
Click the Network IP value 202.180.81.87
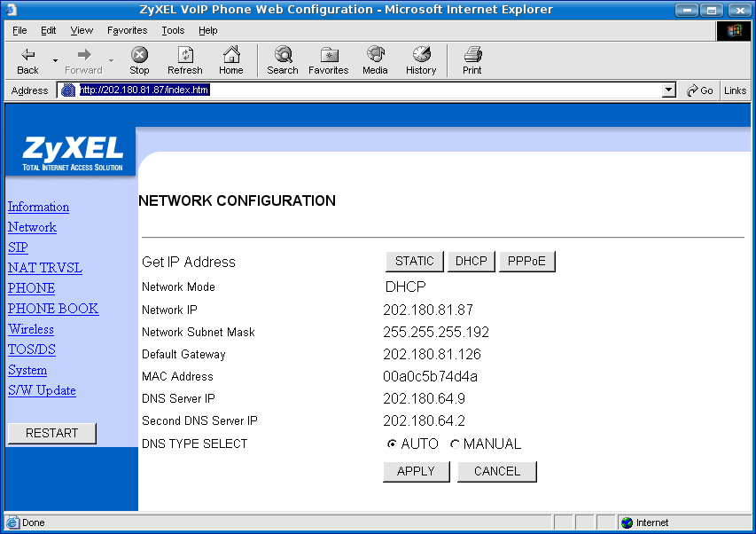click(428, 310)
